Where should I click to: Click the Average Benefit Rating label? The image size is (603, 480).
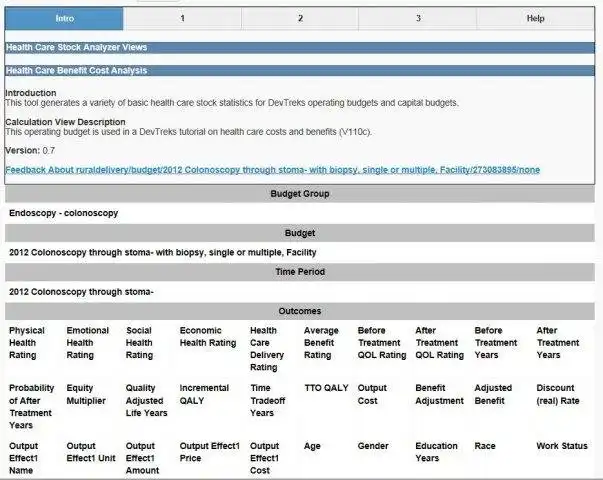321,343
